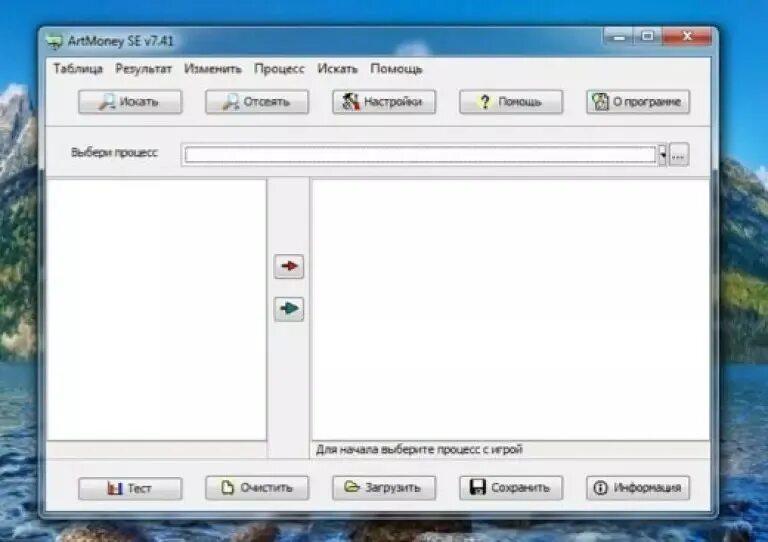Image resolution: width=768 pixels, height=542 pixels.
Task: Click the red arrow transfer button
Action: point(289,266)
